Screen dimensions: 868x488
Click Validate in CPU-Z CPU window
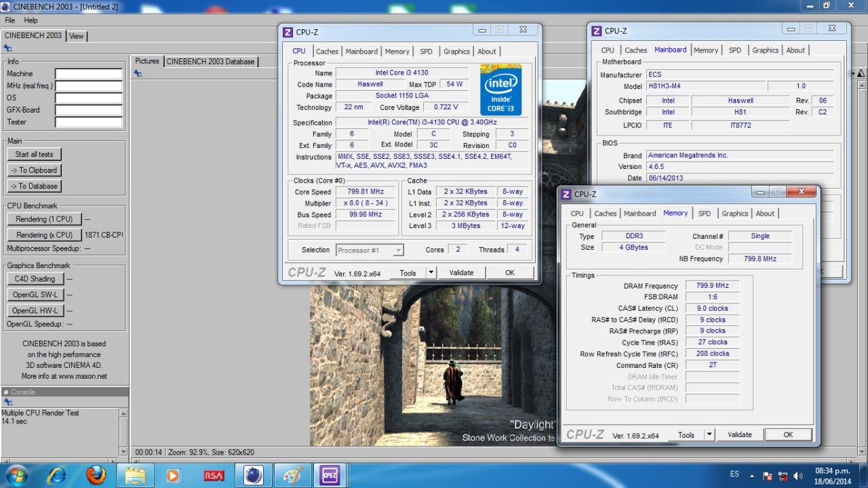pos(461,272)
